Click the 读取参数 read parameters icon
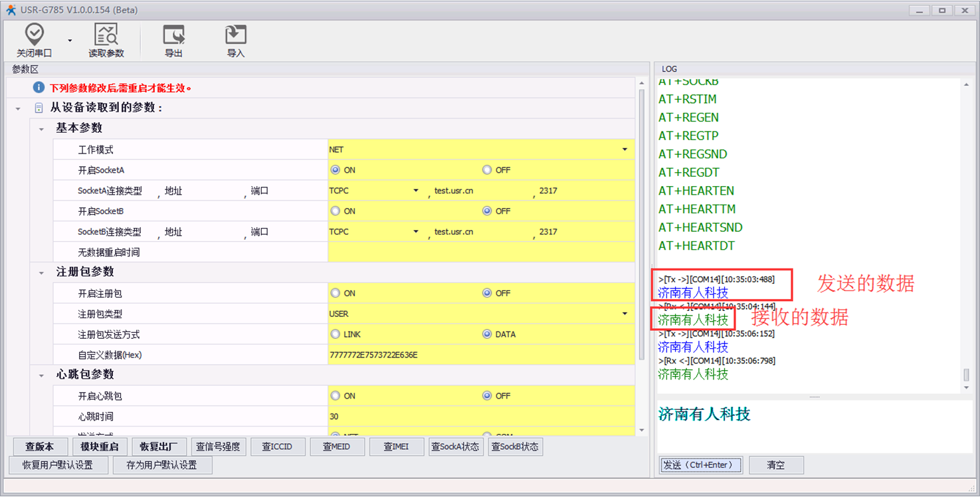This screenshot has width=980, height=497. 106,35
